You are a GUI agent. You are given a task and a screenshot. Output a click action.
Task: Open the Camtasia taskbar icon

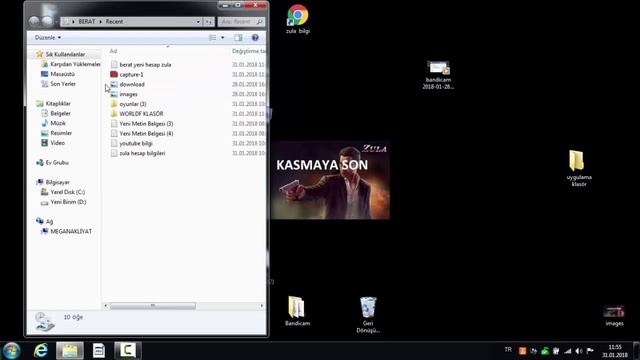coord(128,351)
